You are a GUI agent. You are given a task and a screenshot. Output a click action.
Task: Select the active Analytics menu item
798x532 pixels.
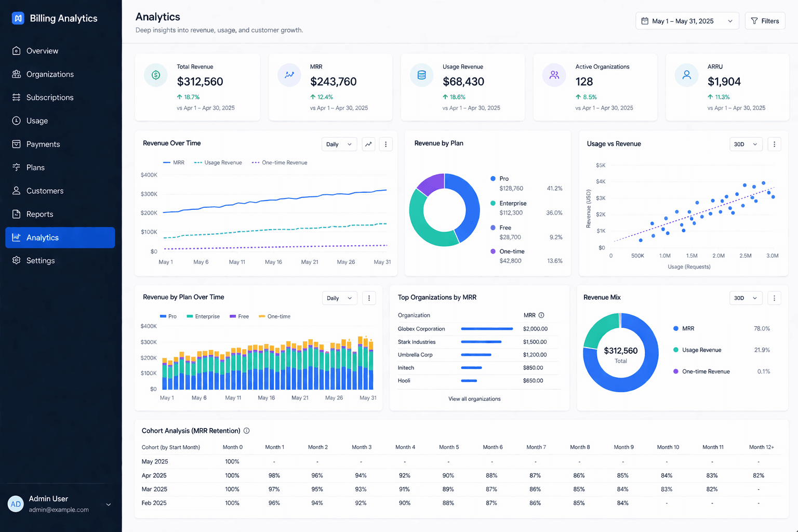click(60, 237)
